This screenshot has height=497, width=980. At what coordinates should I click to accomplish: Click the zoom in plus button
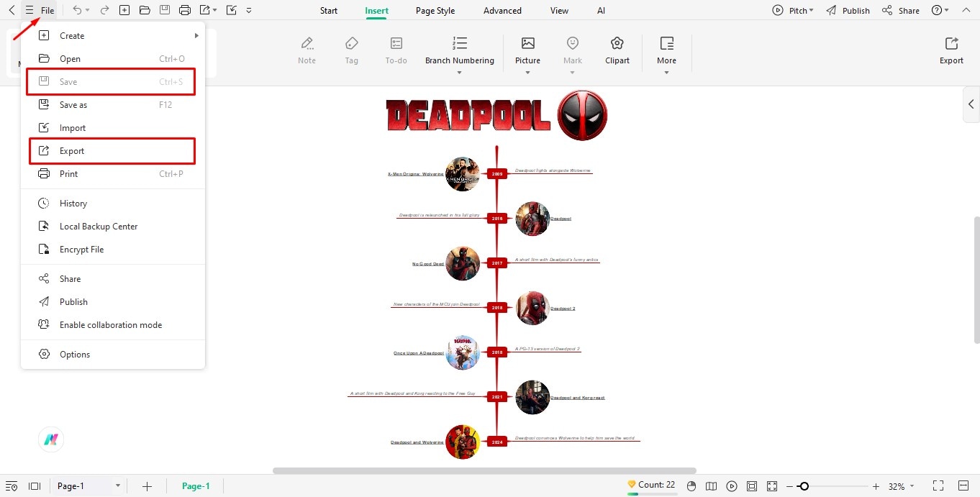[876, 486]
